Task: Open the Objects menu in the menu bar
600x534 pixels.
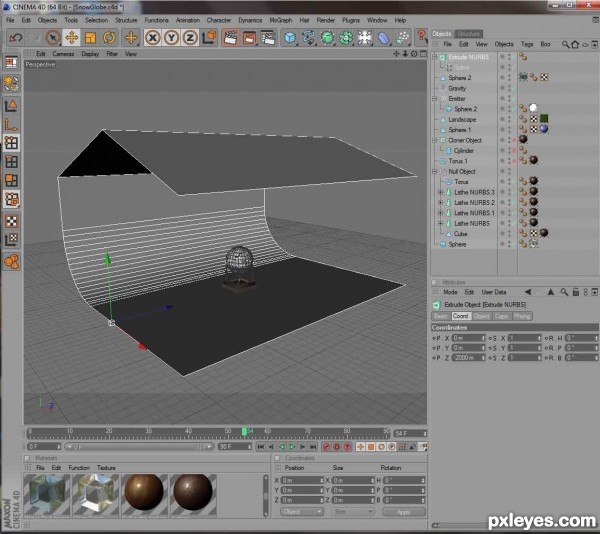Action: pos(47,20)
